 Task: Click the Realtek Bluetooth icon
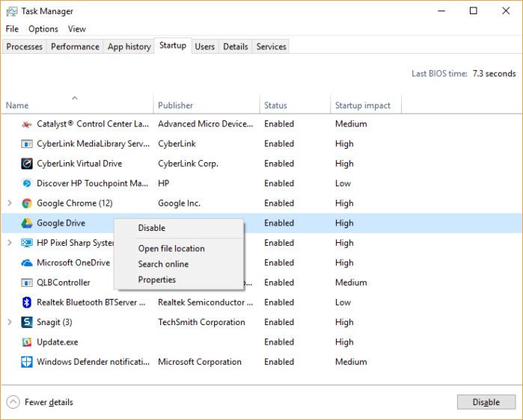point(27,303)
